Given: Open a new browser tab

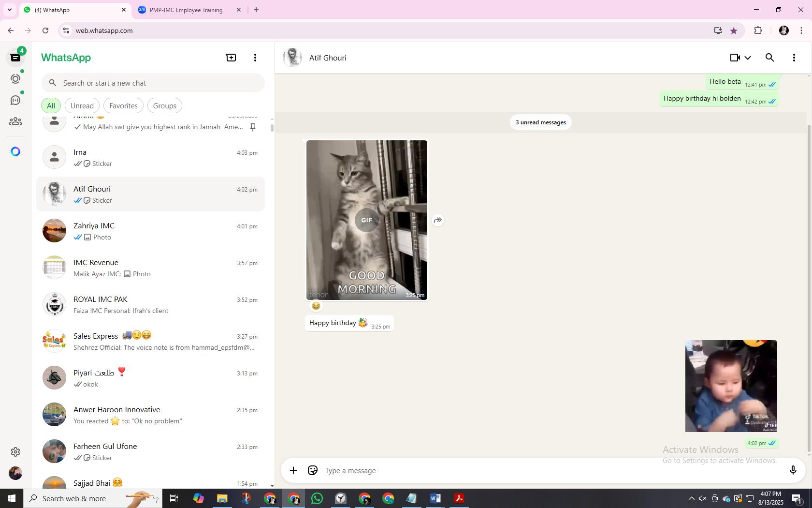Looking at the screenshot, I should point(256,10).
